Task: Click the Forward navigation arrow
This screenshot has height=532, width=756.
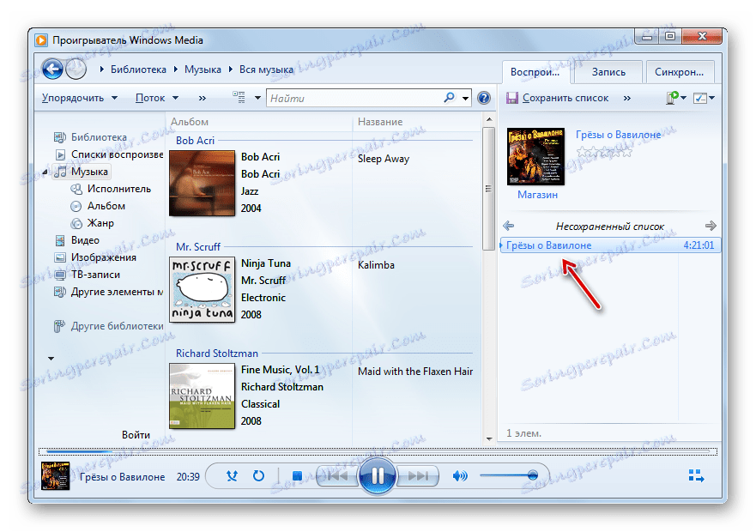Action: coord(76,70)
